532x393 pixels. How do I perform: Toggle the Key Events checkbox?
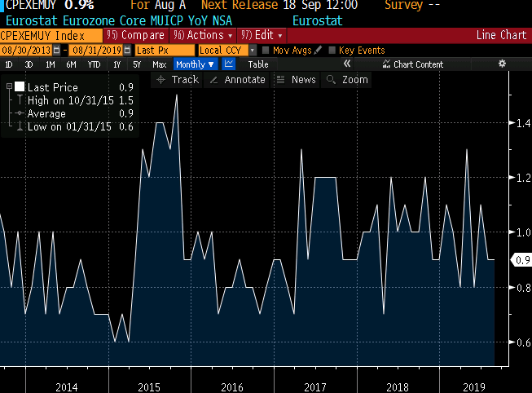[332, 51]
